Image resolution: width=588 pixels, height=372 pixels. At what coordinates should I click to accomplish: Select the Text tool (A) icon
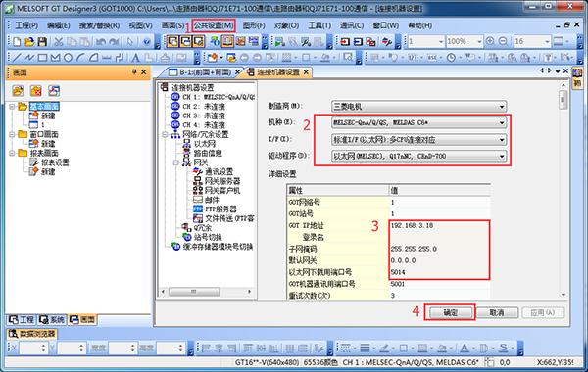[135, 58]
